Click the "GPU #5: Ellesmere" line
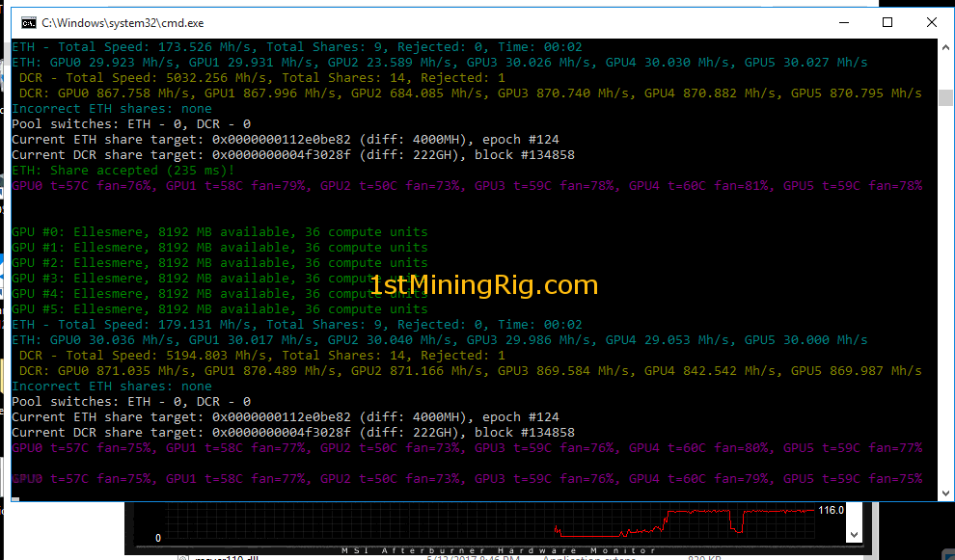 pos(219,309)
